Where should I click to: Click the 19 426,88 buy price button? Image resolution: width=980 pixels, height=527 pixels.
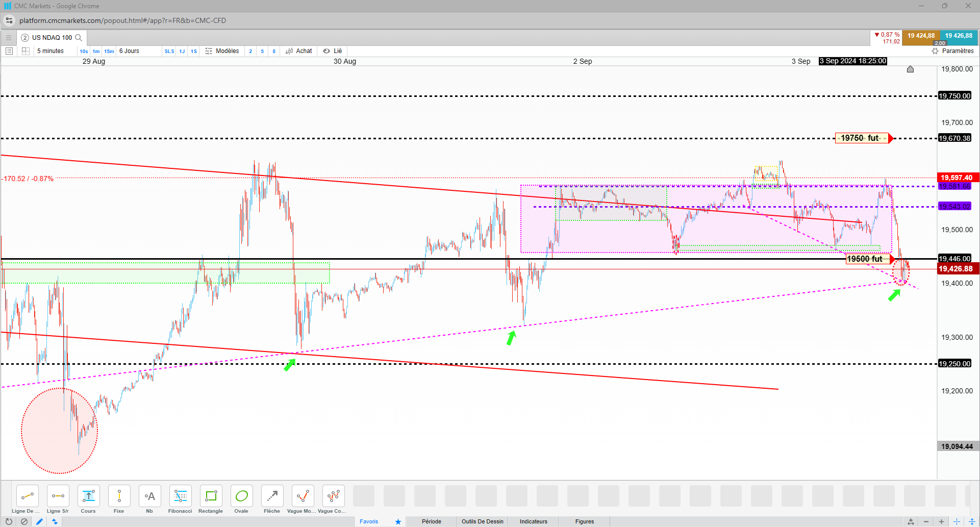(x=959, y=36)
